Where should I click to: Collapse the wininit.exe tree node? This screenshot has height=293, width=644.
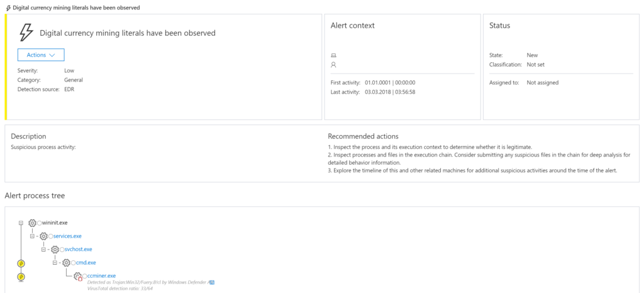(21, 223)
